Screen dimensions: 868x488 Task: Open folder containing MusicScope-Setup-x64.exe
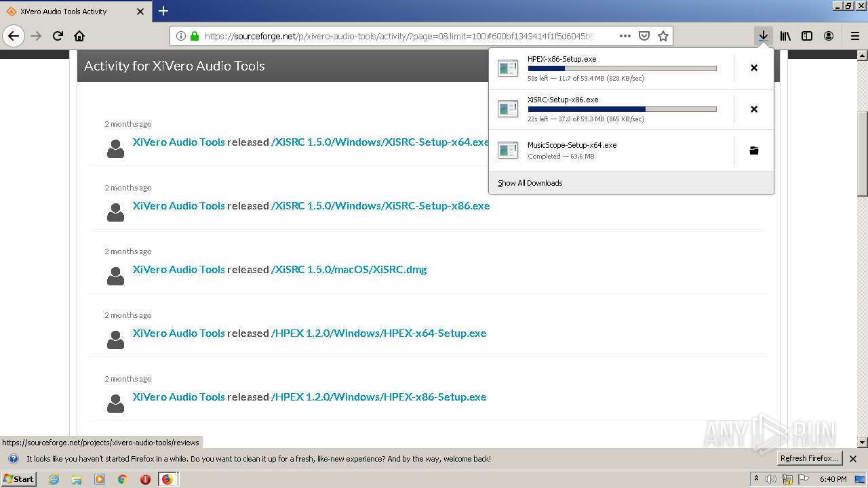[753, 150]
